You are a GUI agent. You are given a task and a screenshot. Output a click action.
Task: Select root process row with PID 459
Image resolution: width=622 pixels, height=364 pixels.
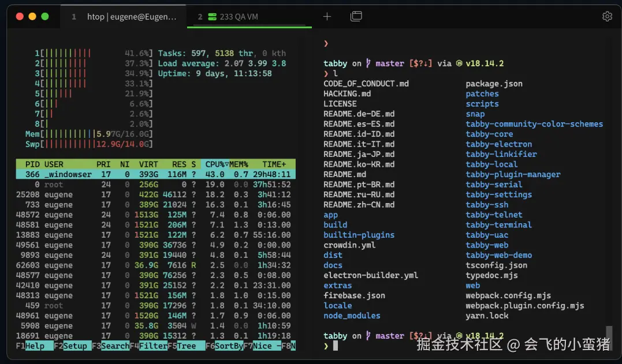click(155, 305)
